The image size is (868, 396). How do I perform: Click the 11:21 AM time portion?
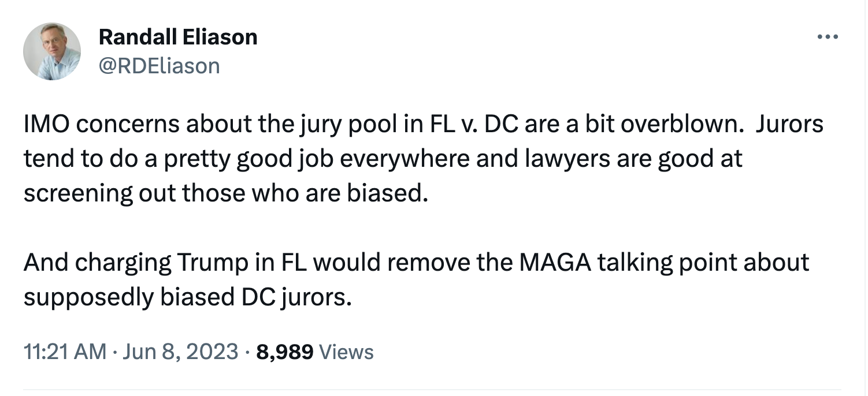(x=65, y=350)
